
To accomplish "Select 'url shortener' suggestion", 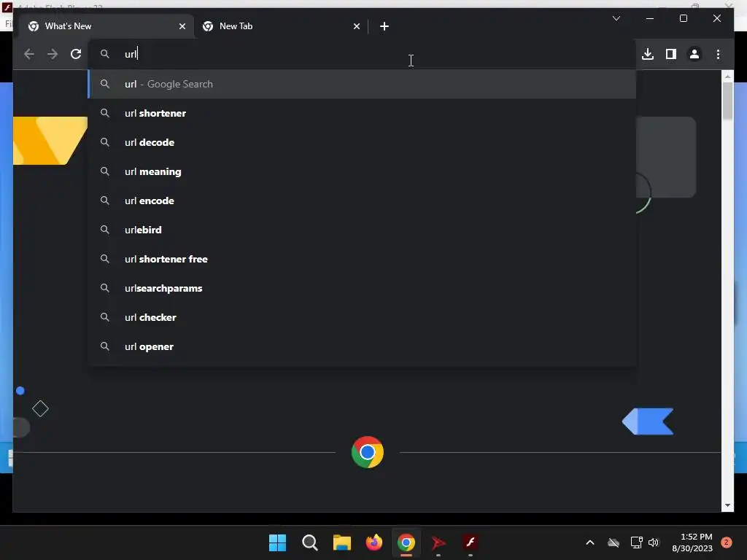I will tap(362, 113).
